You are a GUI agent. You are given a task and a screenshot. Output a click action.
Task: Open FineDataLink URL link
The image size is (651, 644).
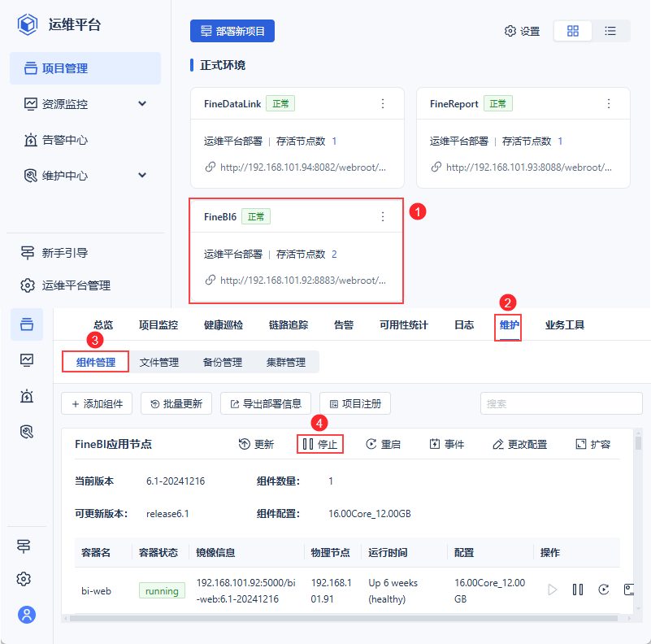point(303,168)
